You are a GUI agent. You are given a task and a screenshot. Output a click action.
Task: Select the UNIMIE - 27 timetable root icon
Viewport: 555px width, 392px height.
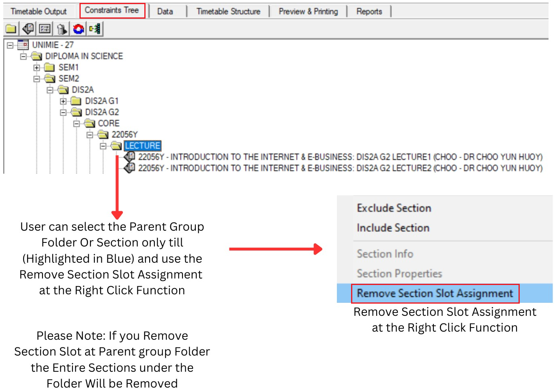tap(23, 45)
